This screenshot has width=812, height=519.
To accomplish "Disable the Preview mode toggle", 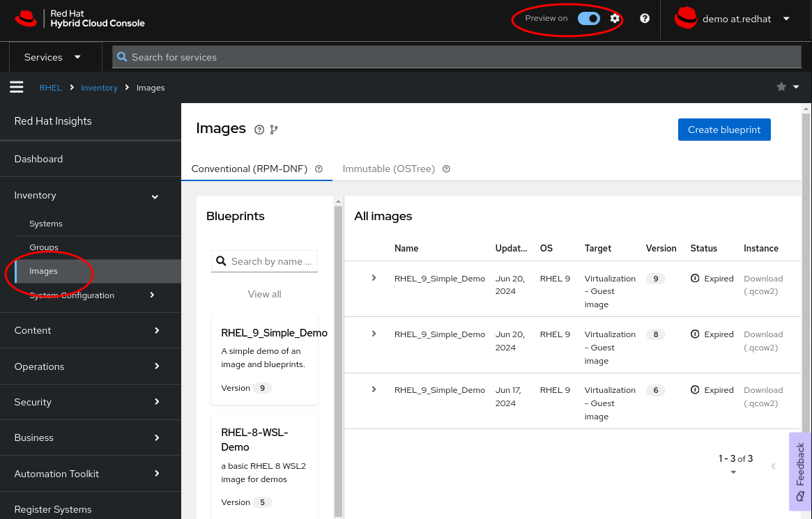I will (589, 18).
